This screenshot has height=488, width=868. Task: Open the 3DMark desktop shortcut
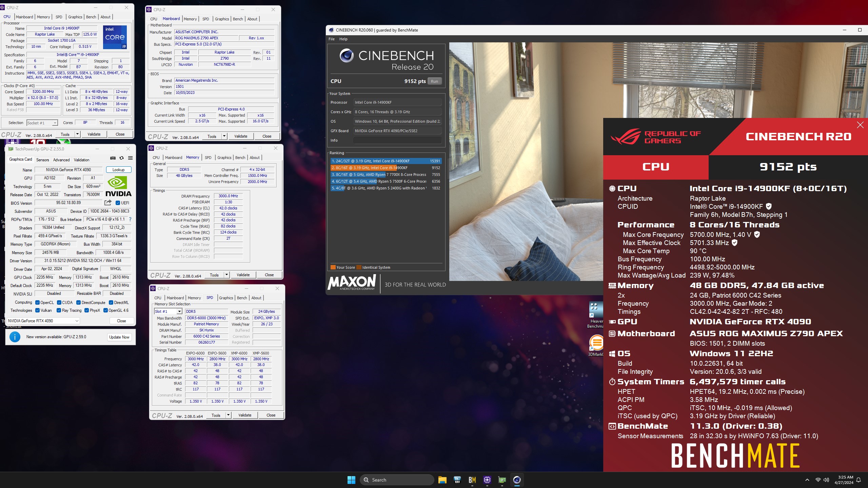(x=596, y=345)
